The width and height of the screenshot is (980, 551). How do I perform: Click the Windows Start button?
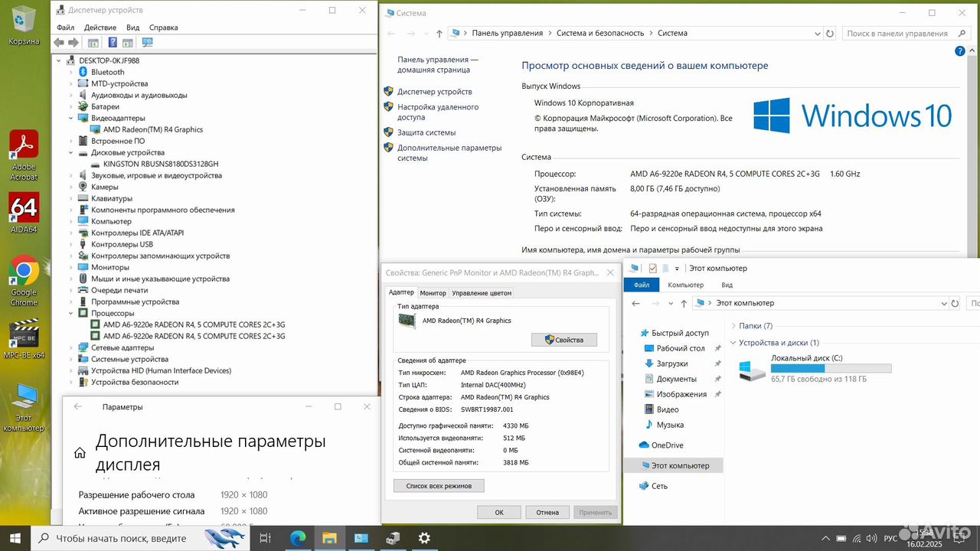pyautogui.click(x=15, y=538)
